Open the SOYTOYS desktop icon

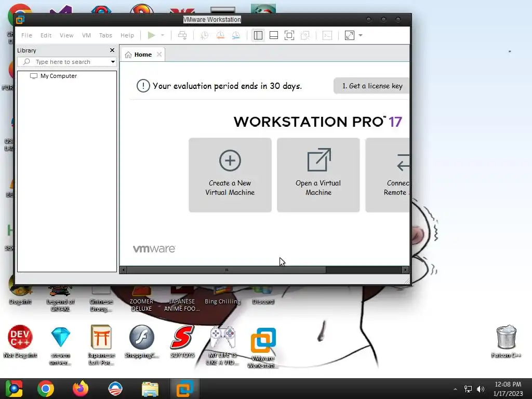tap(182, 342)
